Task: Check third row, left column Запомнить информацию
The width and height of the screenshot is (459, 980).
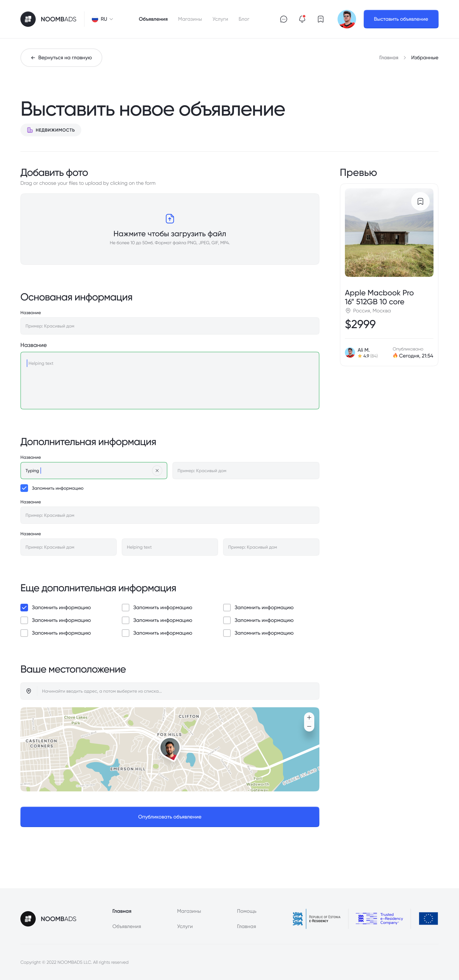Action: [24, 633]
